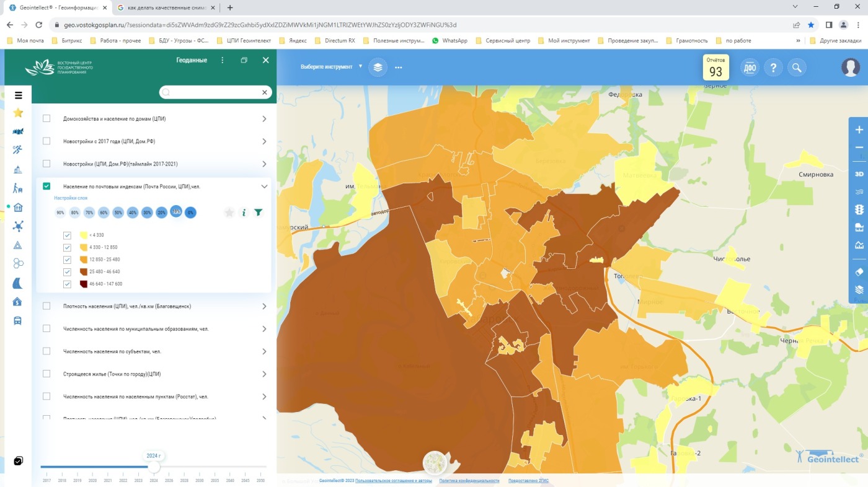The image size is (868, 487).
Task: Open the three-dot more options in top toolbar
Action: pos(399,67)
